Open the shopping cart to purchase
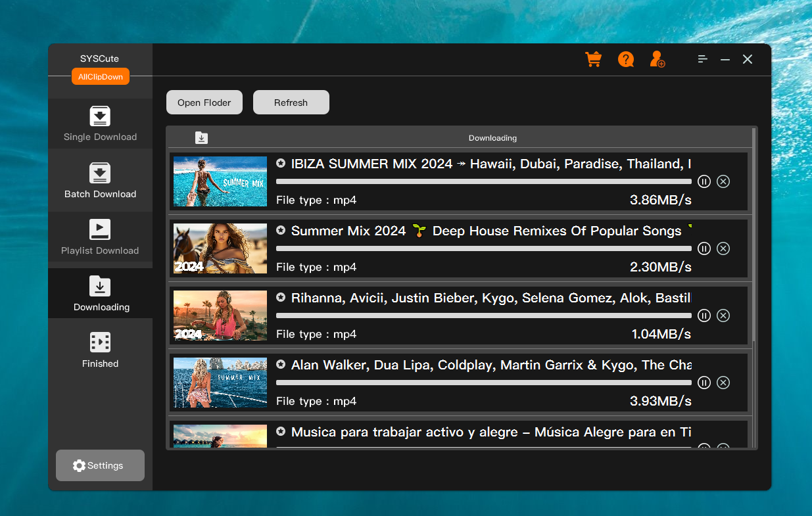 pos(593,59)
